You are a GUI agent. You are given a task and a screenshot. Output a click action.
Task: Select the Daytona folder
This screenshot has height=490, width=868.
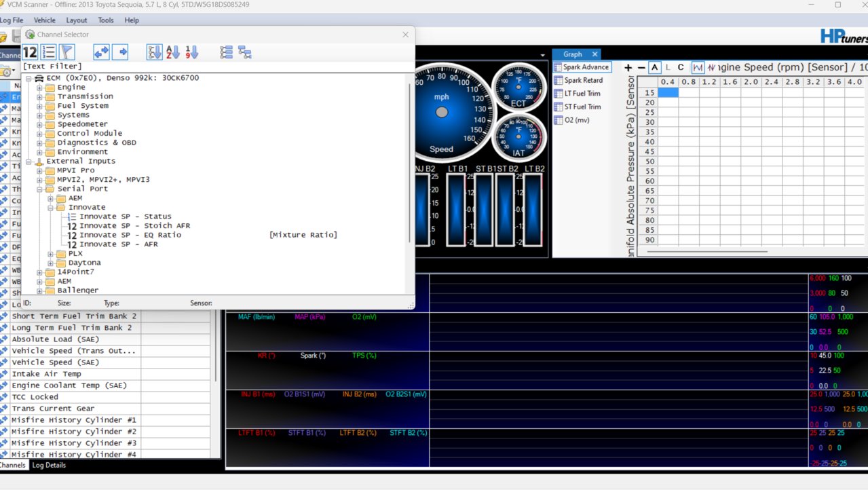tap(84, 263)
